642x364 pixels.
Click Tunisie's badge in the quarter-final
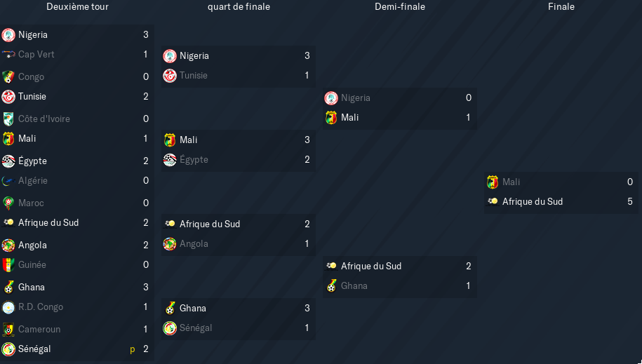pos(170,76)
